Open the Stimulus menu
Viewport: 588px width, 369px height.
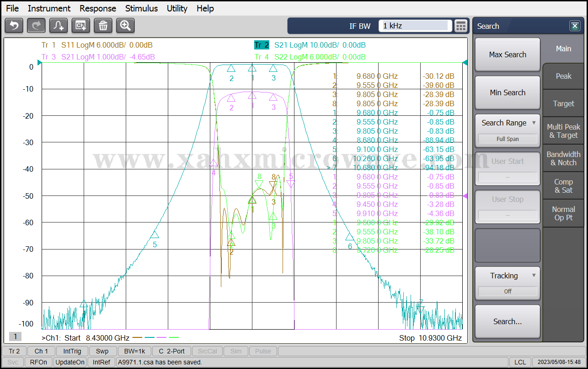pyautogui.click(x=141, y=8)
